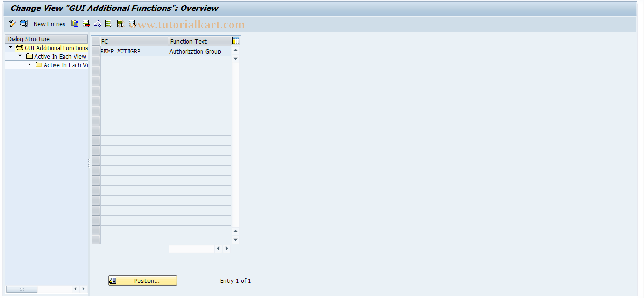Click the Dialog Structure header

(46, 39)
